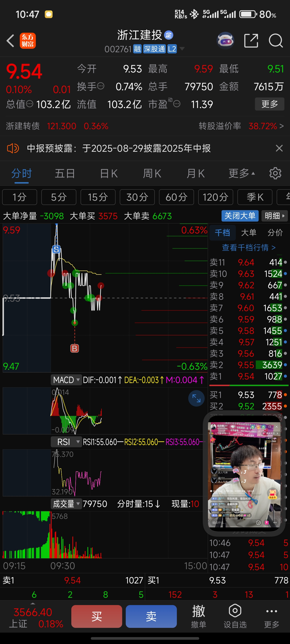Choose the 季K period button
Screen dimensions: 290x644
click(255, 197)
